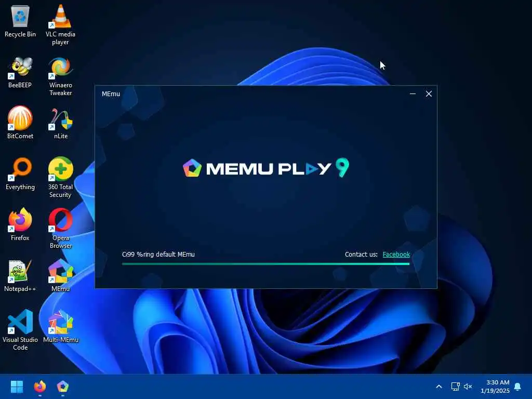Click the 99 % loading status text
This screenshot has width=532, height=399.
point(158,254)
